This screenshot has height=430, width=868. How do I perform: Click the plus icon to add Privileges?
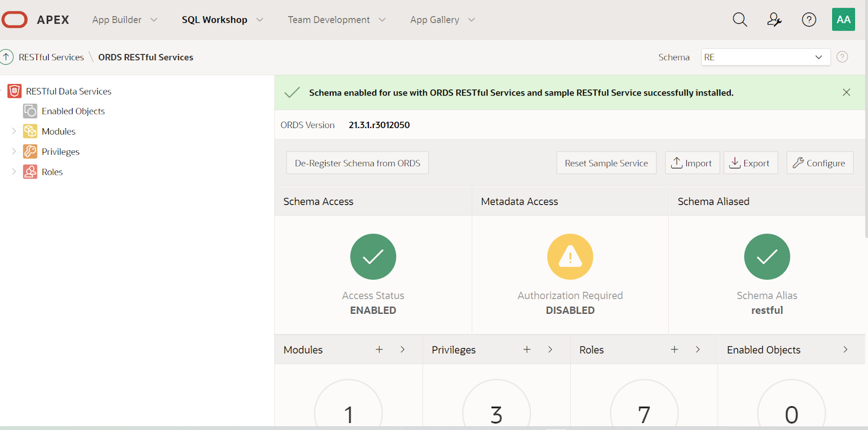(527, 350)
